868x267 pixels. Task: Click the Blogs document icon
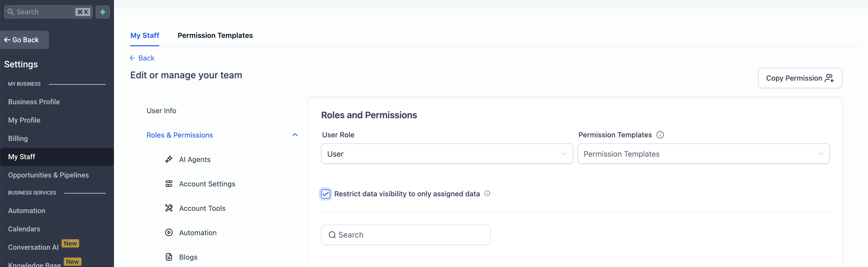click(169, 257)
